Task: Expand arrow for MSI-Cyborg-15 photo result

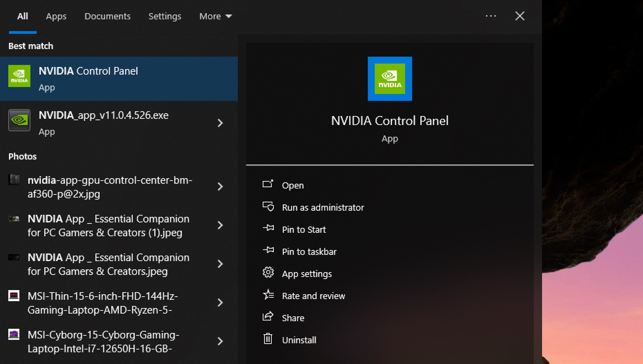Action: point(220,342)
